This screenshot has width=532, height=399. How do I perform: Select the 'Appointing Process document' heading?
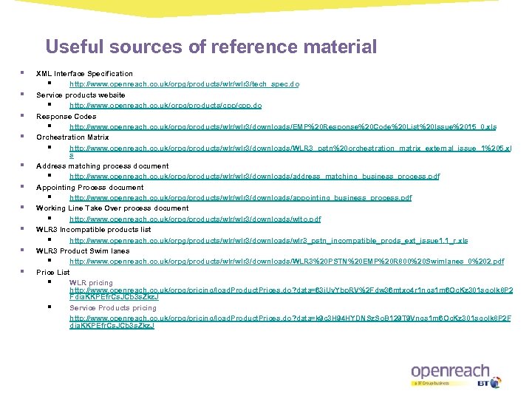(90, 187)
